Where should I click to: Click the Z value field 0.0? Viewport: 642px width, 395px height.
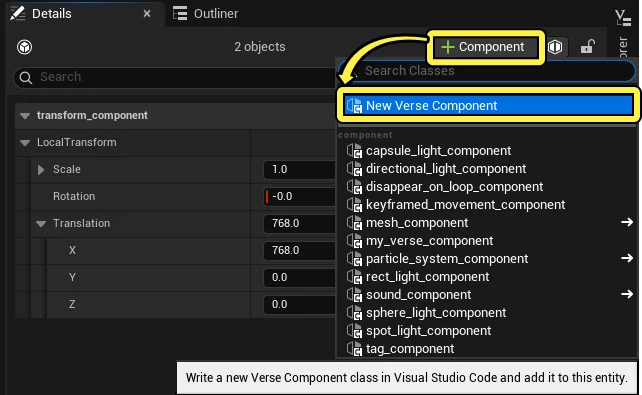tap(299, 305)
